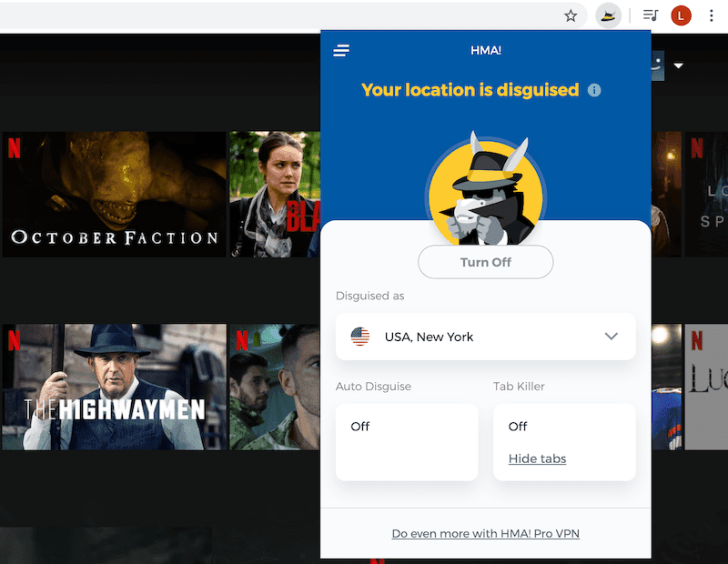
Task: Toggle the Tab Killer Off setting
Action: (x=518, y=426)
